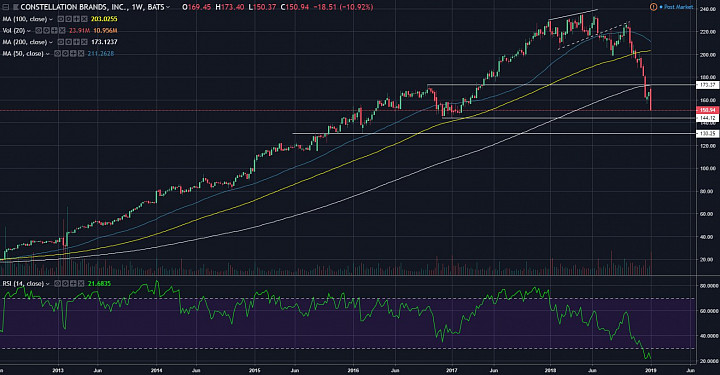Expand the Vol (20) indicator menu arrow

click(x=28, y=31)
